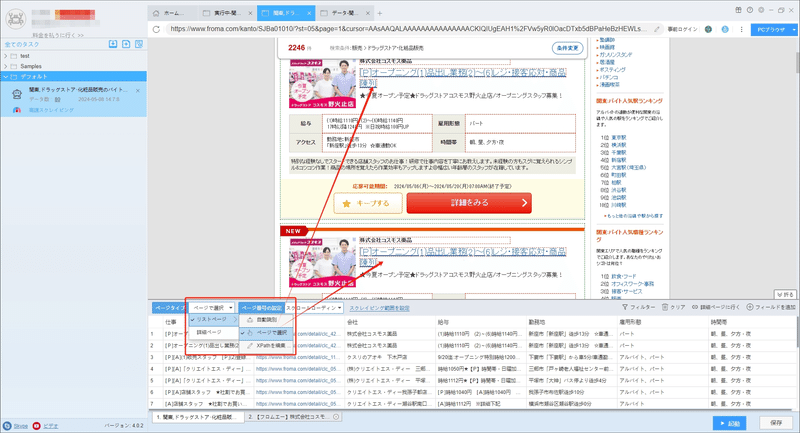
Task: Choose ページで選択 in the submenu
Action: point(266,333)
